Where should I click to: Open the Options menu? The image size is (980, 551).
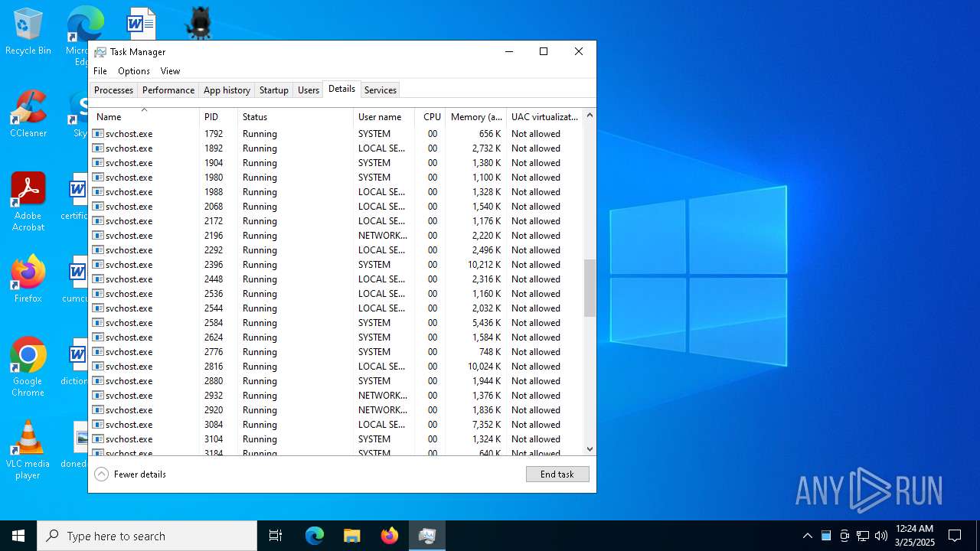coord(134,71)
